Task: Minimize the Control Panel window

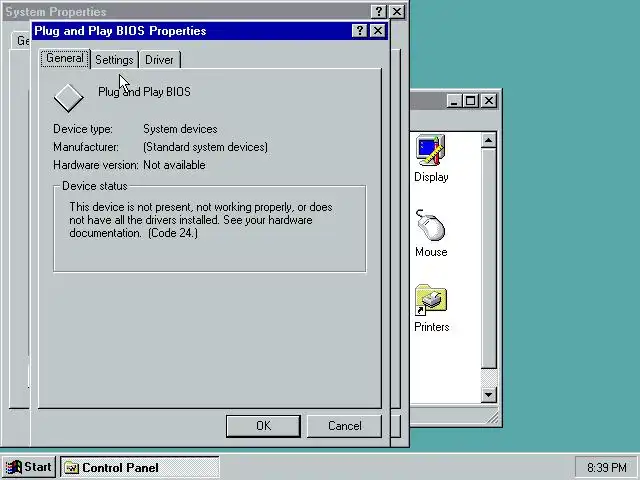Action: tap(454, 100)
